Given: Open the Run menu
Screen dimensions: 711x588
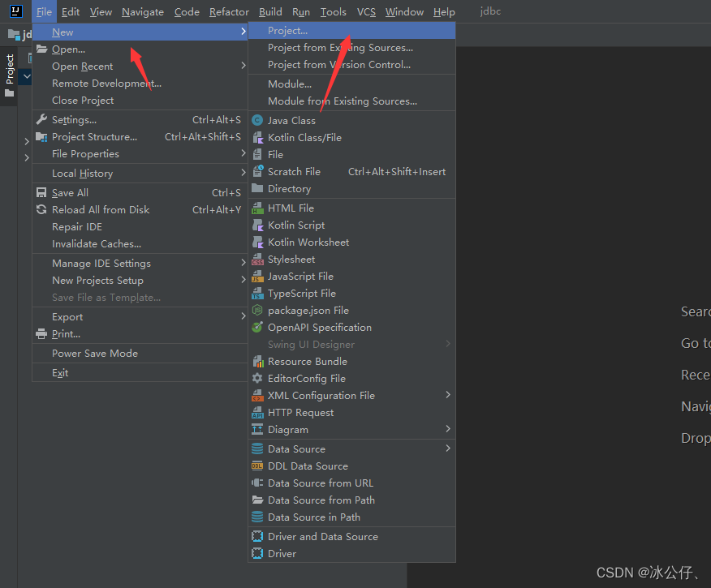Looking at the screenshot, I should [x=301, y=12].
